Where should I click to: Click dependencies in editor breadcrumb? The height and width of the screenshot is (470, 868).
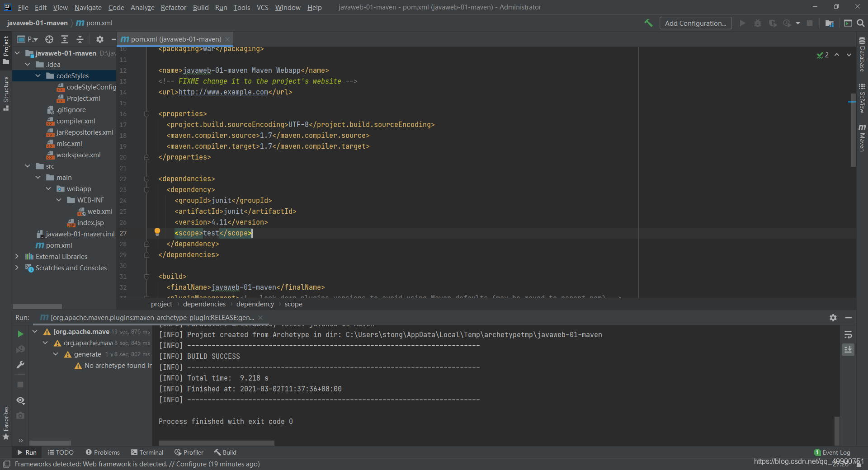(204, 304)
